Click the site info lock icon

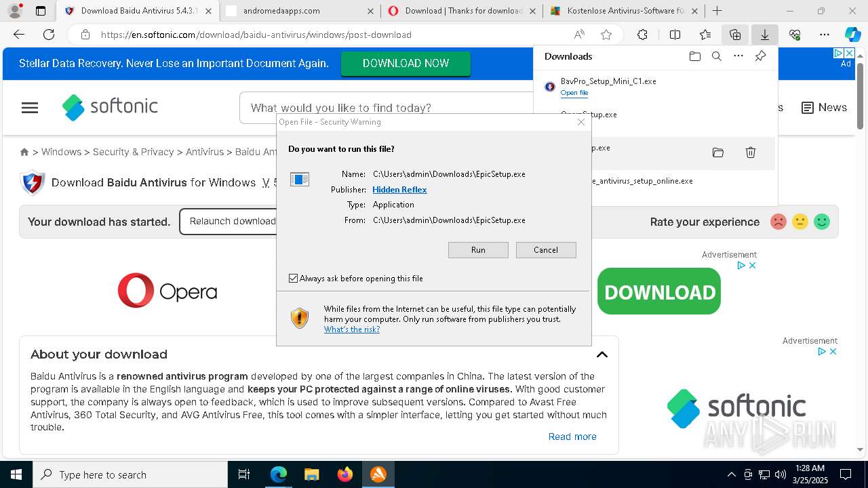coord(85,35)
